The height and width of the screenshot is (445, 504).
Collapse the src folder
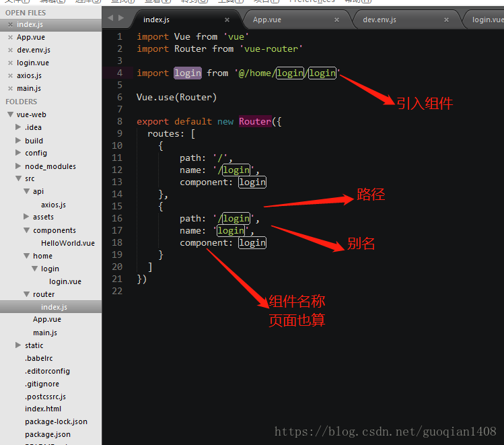tap(19, 178)
